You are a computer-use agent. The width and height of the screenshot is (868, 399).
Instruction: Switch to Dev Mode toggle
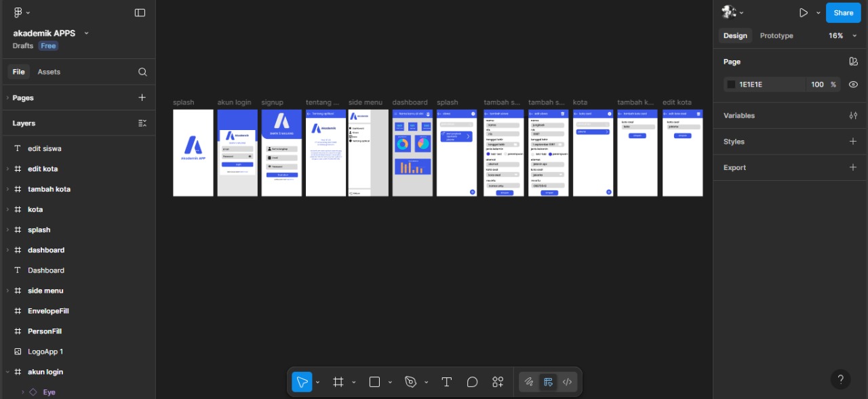coord(567,382)
